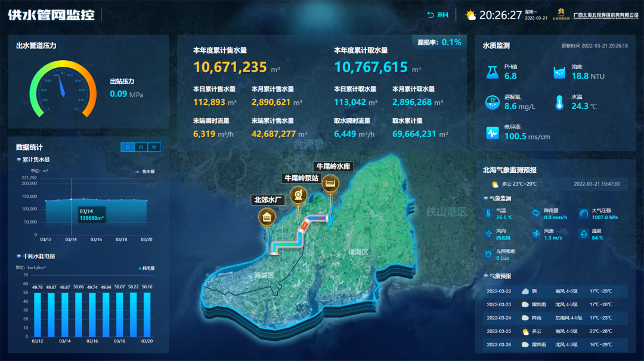Click the 2,896,268 monthly intake value

click(412, 102)
